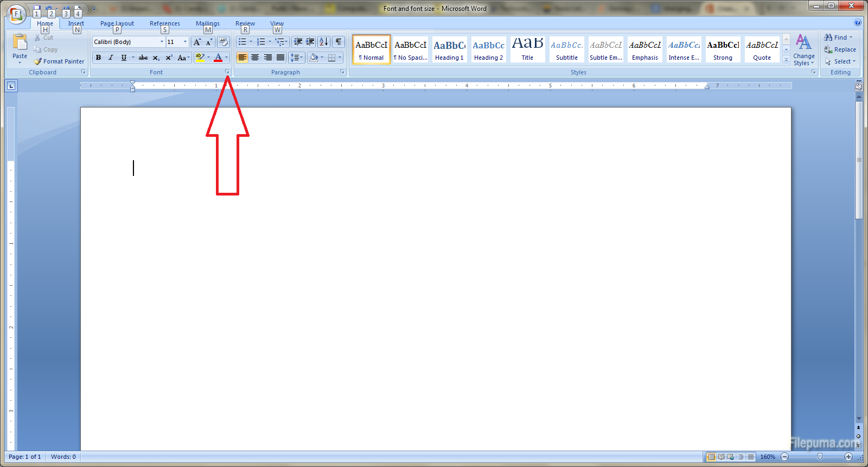Click the Font Color red A swatch
This screenshot has width=868, height=467.
(x=218, y=58)
